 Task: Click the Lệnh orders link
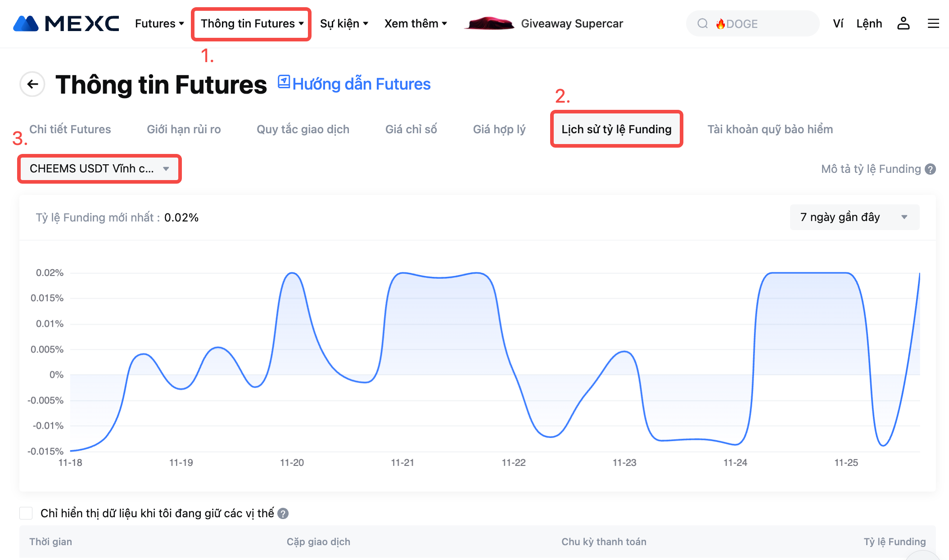(x=869, y=23)
